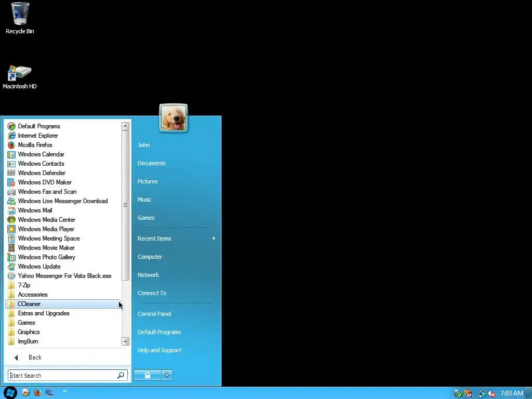Click the Safely Remove Hardware tray icon
This screenshot has height=399, width=532.
point(458,394)
